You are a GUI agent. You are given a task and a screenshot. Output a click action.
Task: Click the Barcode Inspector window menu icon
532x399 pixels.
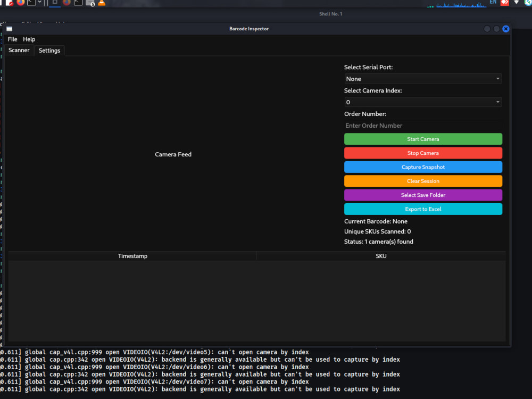pyautogui.click(x=10, y=29)
